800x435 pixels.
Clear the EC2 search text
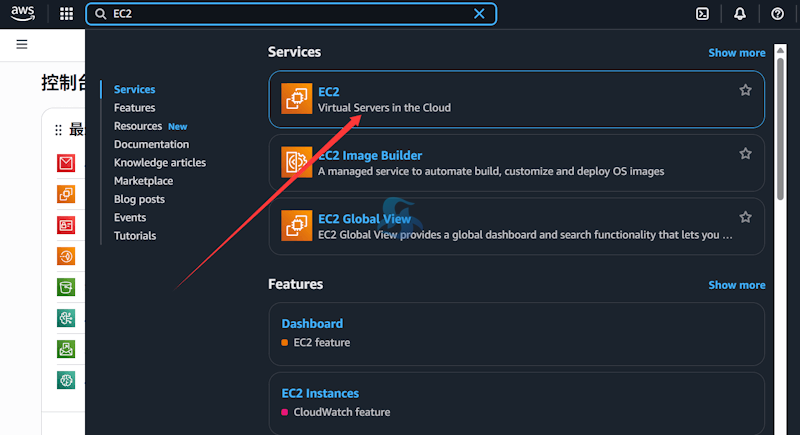point(479,14)
